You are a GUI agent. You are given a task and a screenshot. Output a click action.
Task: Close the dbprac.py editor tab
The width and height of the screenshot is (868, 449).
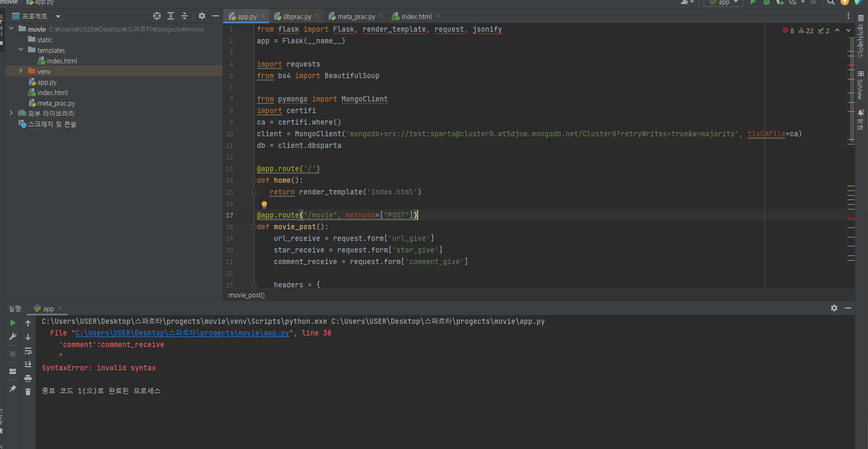317,16
